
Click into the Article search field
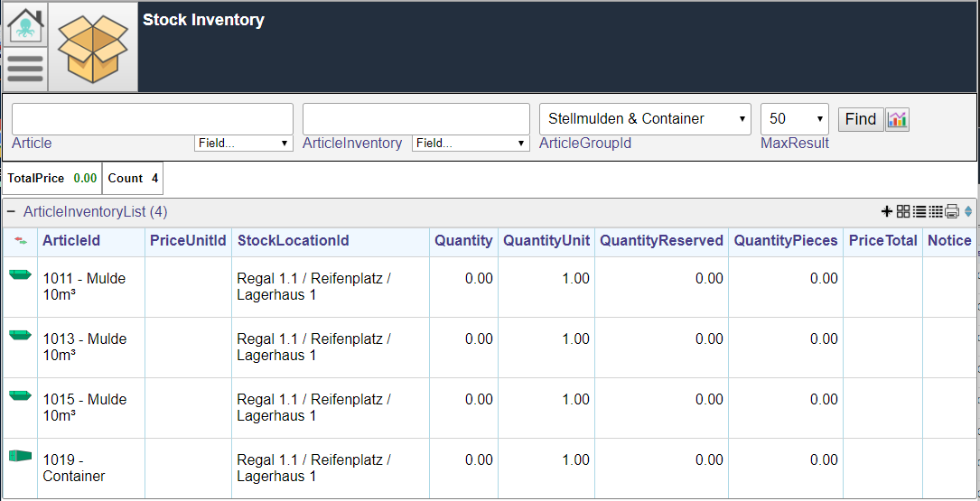click(x=153, y=119)
